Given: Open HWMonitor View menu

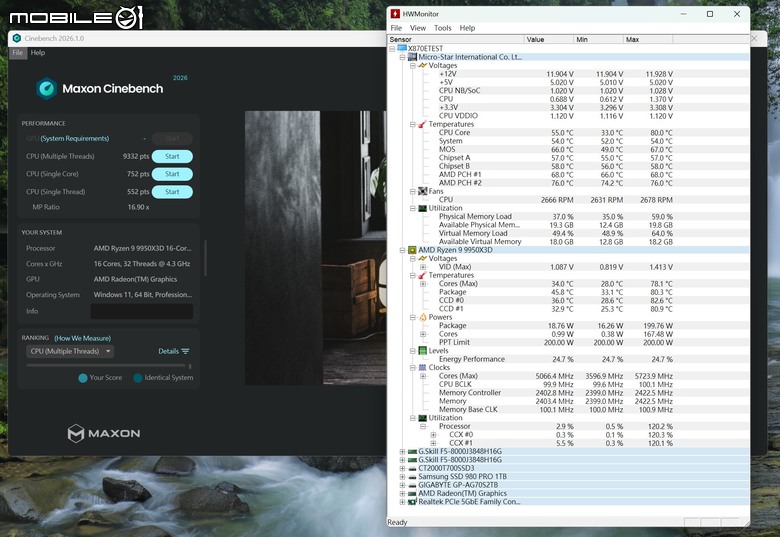Looking at the screenshot, I should tap(417, 28).
